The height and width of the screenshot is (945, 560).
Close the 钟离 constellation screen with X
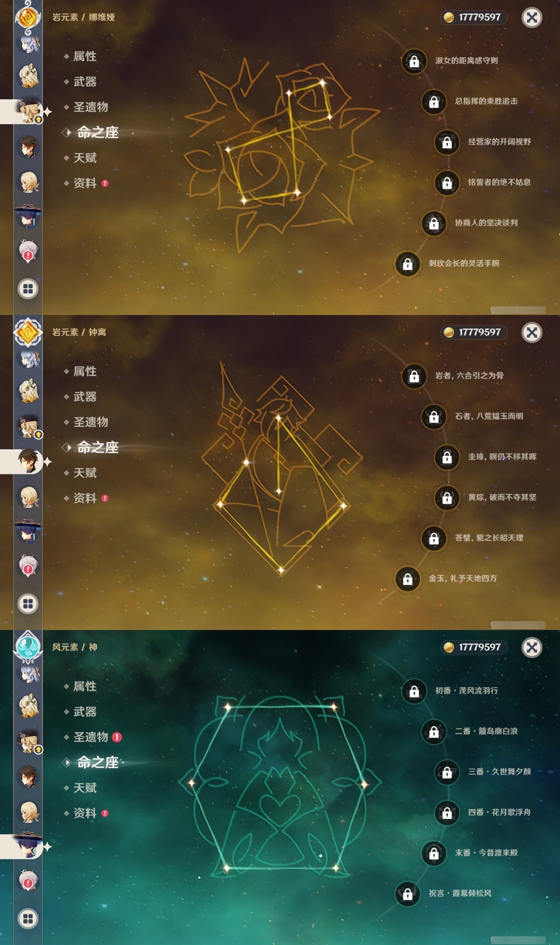pos(532,332)
